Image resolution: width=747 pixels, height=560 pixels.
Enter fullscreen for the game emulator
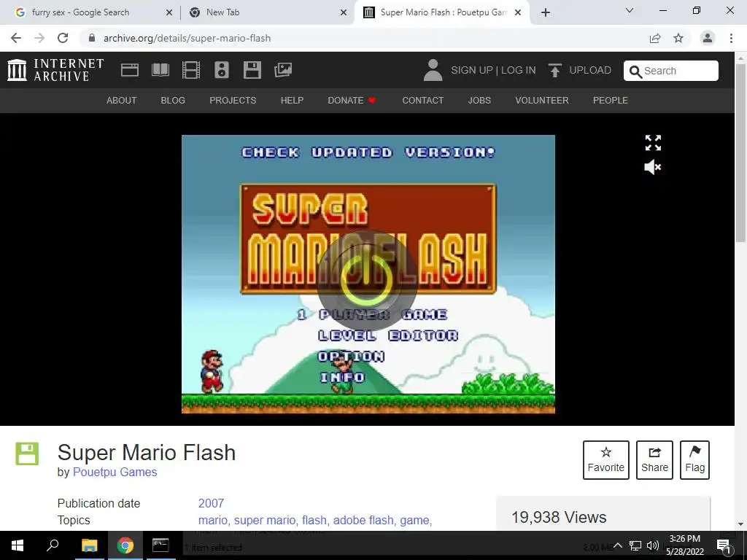(653, 142)
